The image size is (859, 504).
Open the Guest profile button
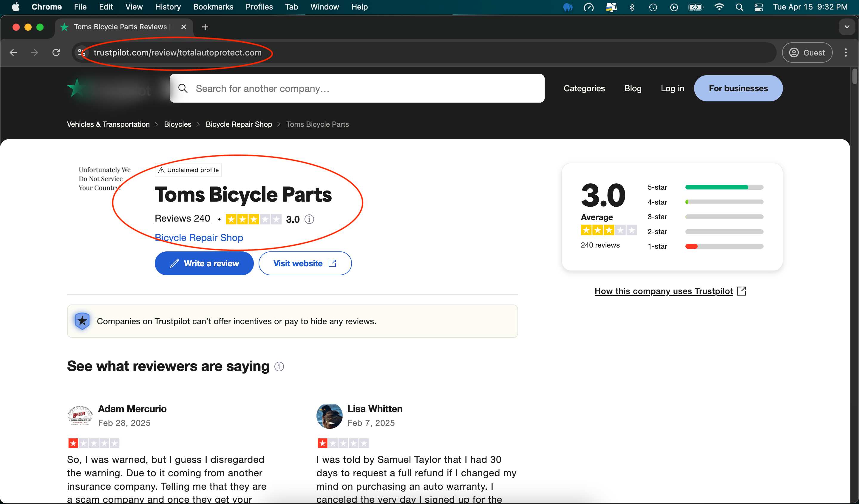coord(807,52)
